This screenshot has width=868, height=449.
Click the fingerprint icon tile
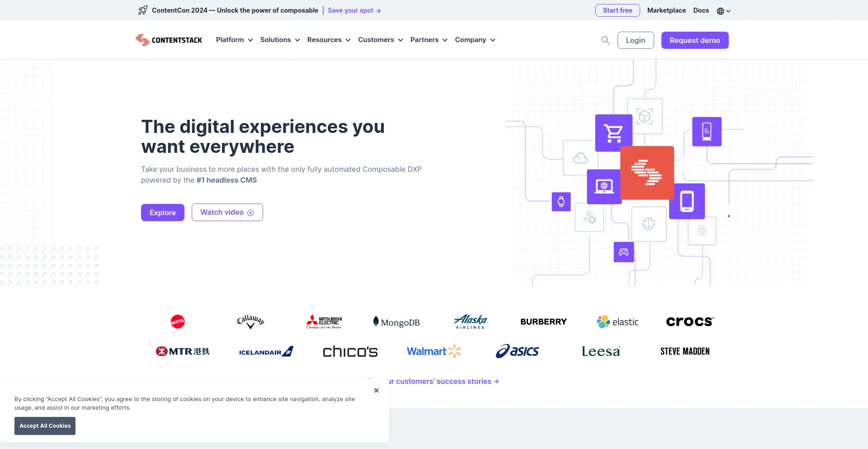[x=702, y=231]
